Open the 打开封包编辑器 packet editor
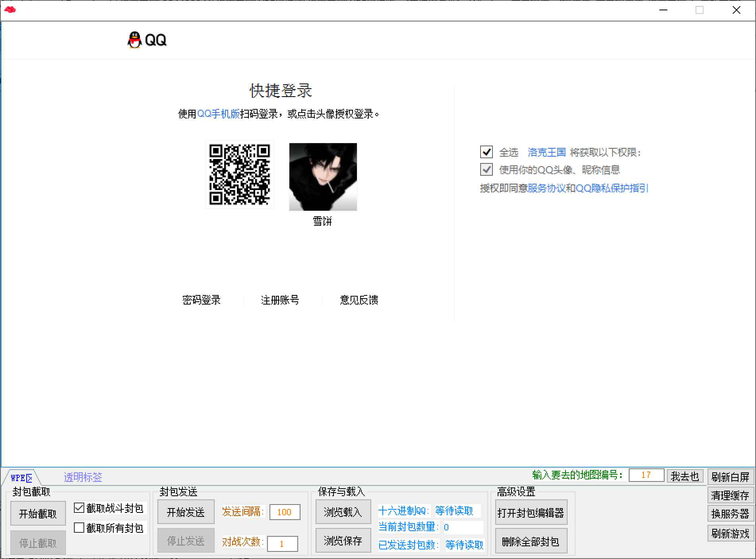 pyautogui.click(x=531, y=512)
